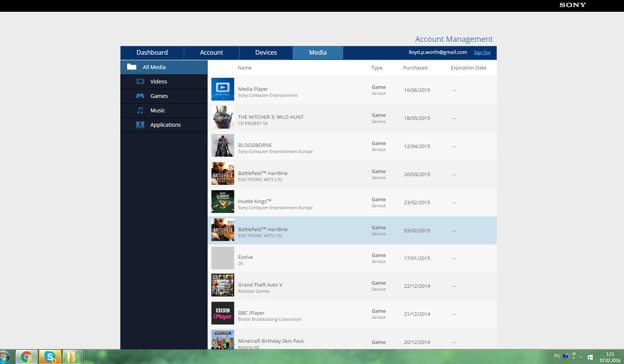
Task: Open Google Chrome from the taskbar
Action: coord(27,357)
